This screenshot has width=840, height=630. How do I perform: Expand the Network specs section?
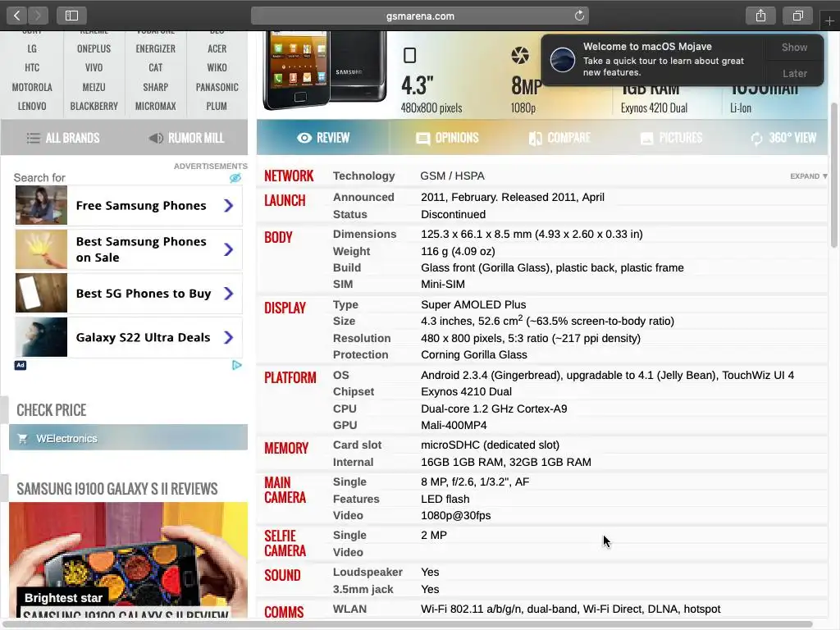[x=808, y=176]
